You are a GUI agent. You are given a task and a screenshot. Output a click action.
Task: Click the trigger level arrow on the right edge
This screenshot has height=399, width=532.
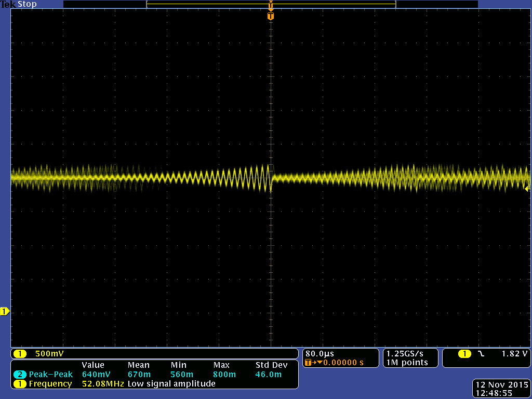(527, 189)
